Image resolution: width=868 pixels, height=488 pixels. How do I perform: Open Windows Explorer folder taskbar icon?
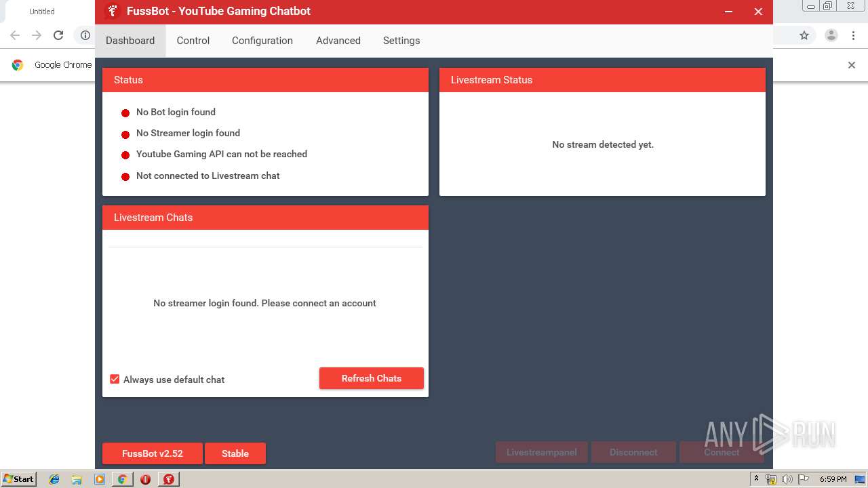77,479
